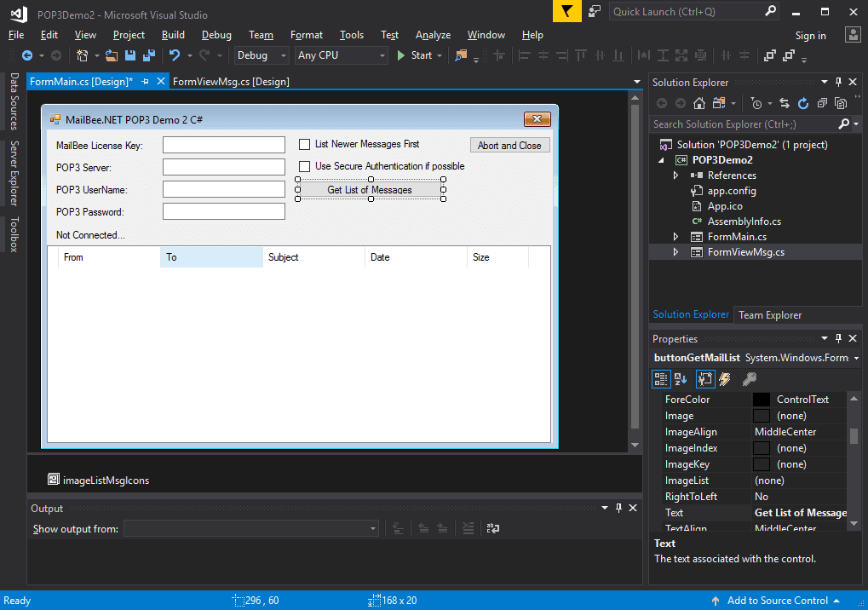Click the Sync with Active Document icon
Image resolution: width=868 pixels, height=610 pixels.
785,103
